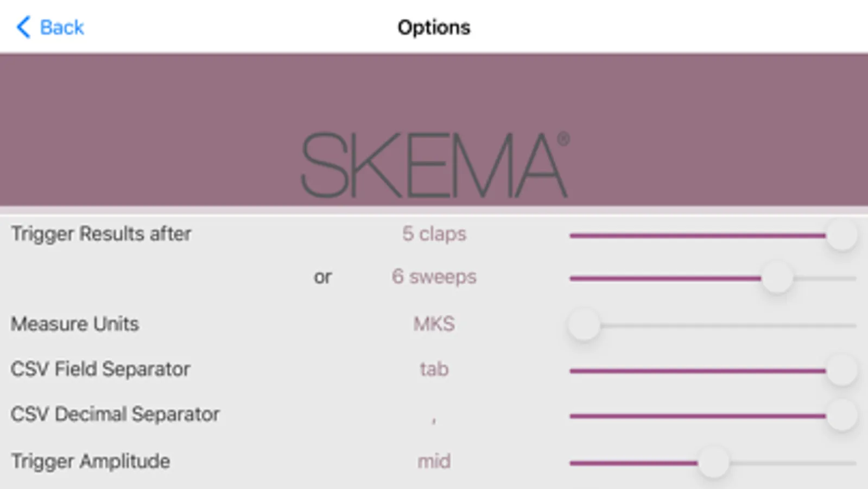Click the '5 claps' value text

434,234
